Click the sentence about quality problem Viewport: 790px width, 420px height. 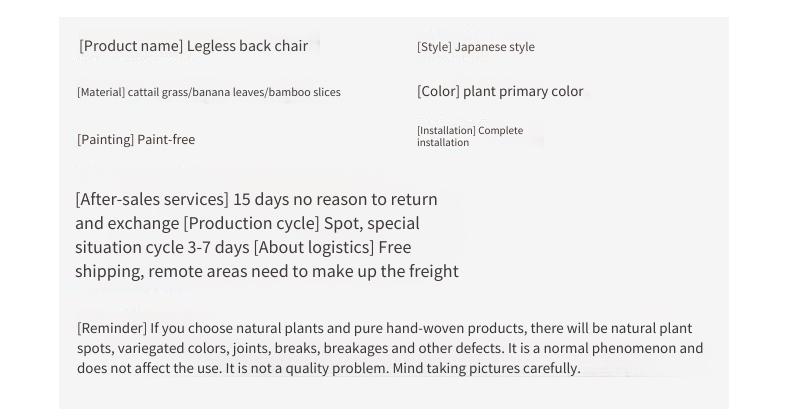click(x=307, y=368)
